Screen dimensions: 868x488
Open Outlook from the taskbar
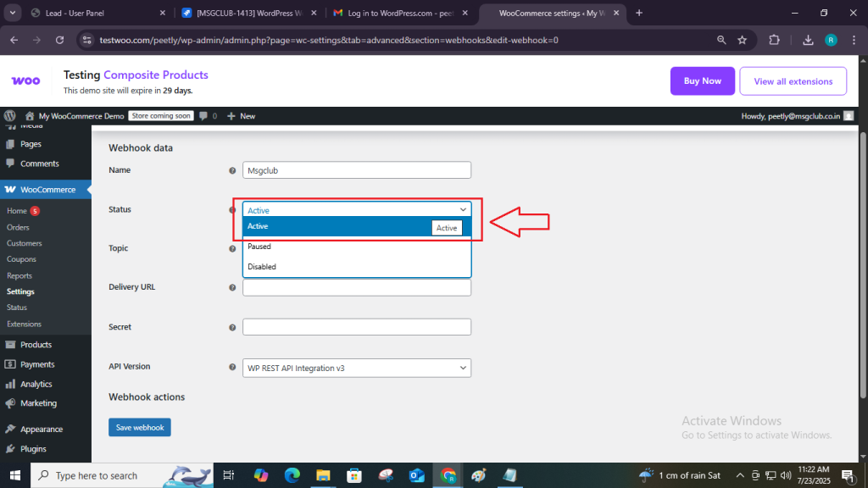tap(417, 475)
